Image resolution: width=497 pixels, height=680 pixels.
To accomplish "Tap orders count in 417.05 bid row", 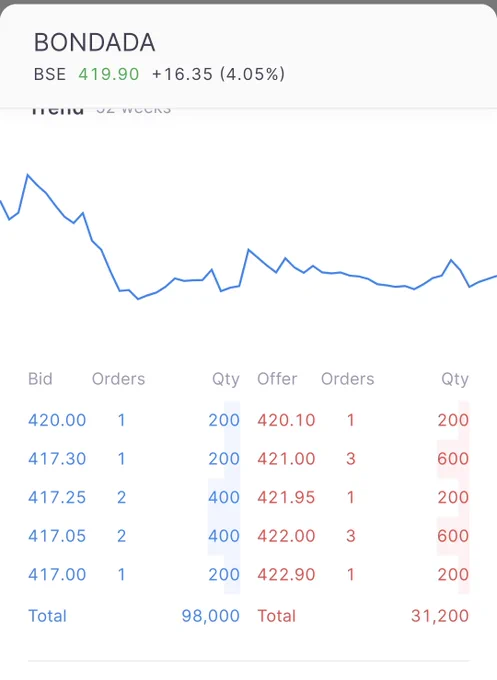I will point(121,536).
